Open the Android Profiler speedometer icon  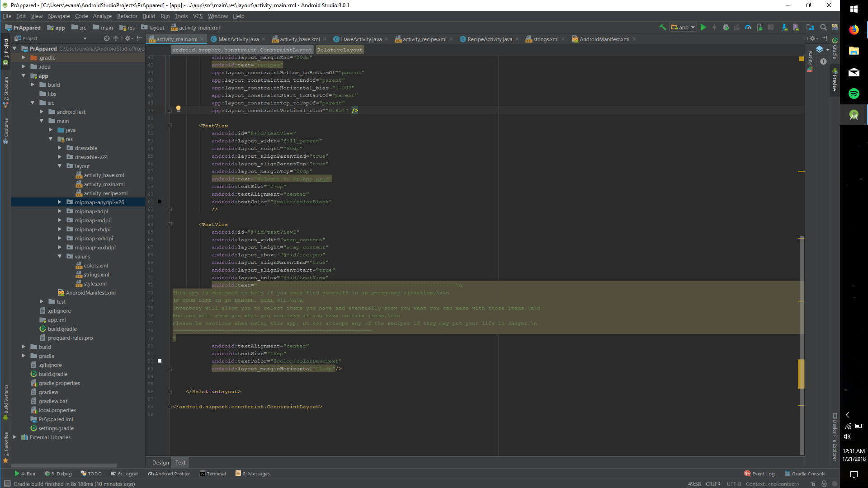(x=748, y=28)
